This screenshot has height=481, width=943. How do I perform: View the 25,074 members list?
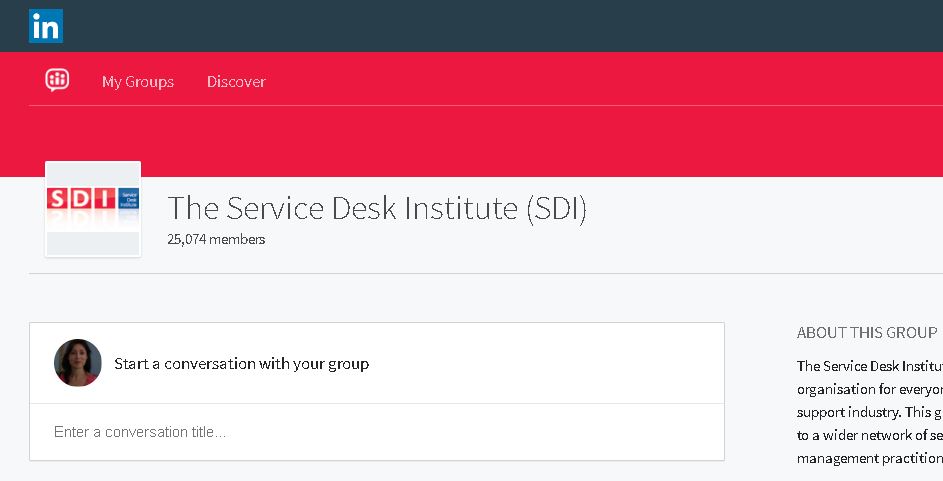pyautogui.click(x=216, y=239)
